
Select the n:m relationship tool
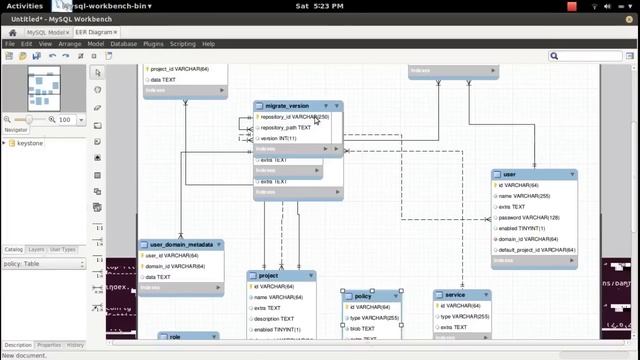98,290
